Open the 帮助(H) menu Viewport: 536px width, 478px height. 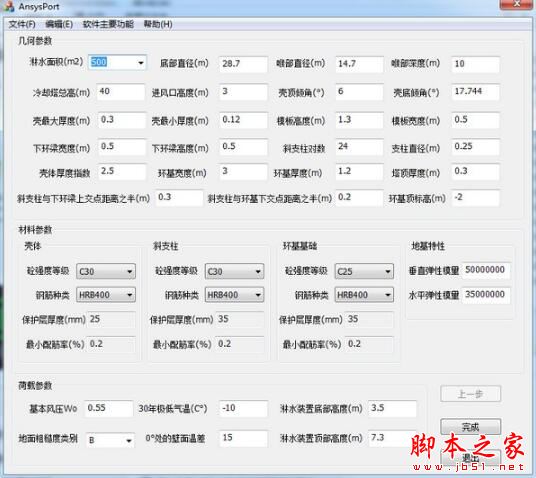click(158, 24)
